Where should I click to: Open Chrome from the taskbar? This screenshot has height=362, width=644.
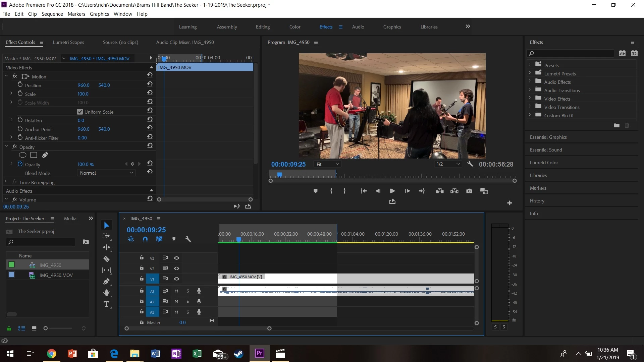pyautogui.click(x=51, y=354)
